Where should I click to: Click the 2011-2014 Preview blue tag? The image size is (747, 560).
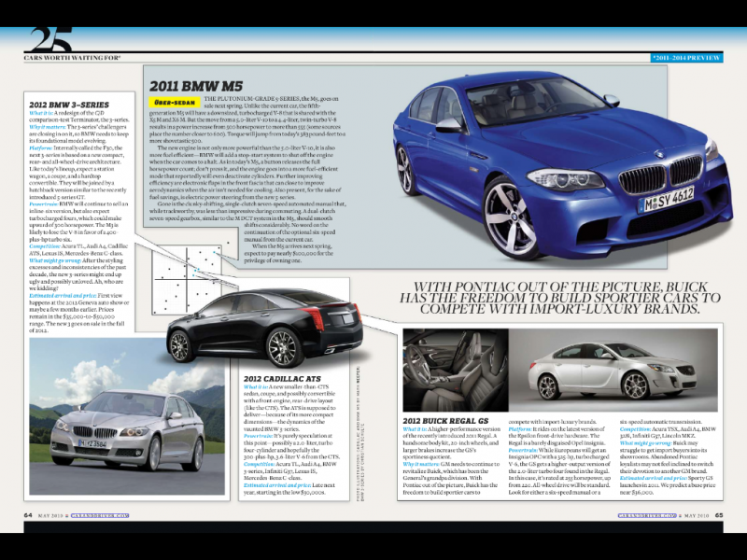pos(686,58)
